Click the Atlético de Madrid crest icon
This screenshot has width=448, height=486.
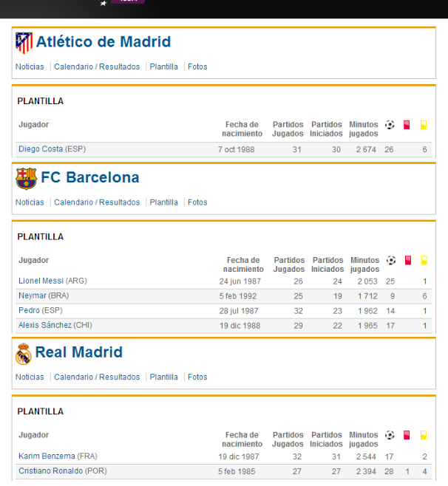tap(24, 43)
